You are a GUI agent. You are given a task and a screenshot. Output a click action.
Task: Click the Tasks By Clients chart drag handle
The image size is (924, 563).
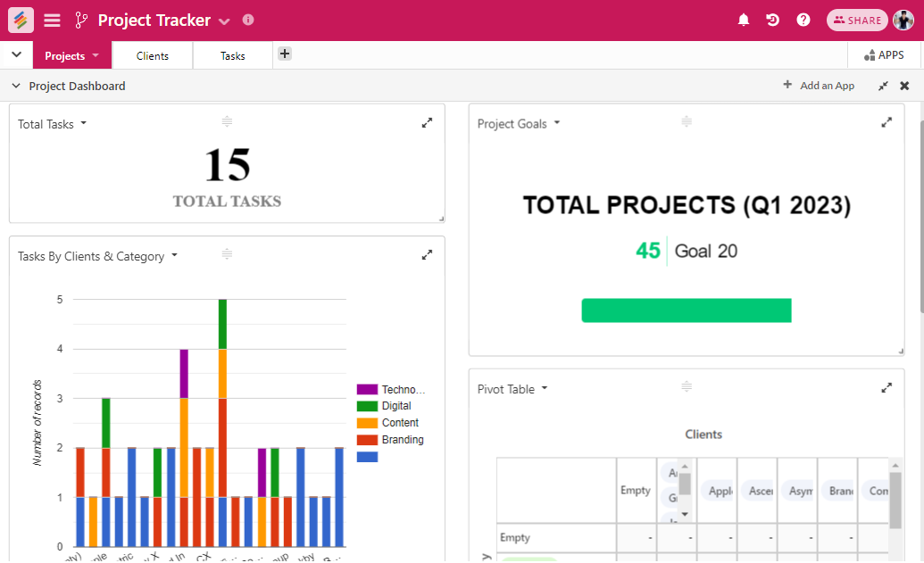pyautogui.click(x=227, y=254)
